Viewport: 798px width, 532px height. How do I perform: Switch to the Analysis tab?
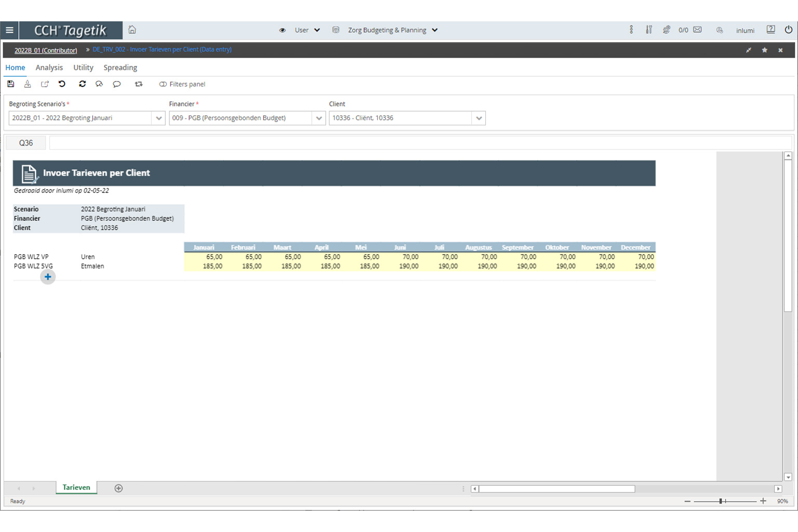pos(49,68)
